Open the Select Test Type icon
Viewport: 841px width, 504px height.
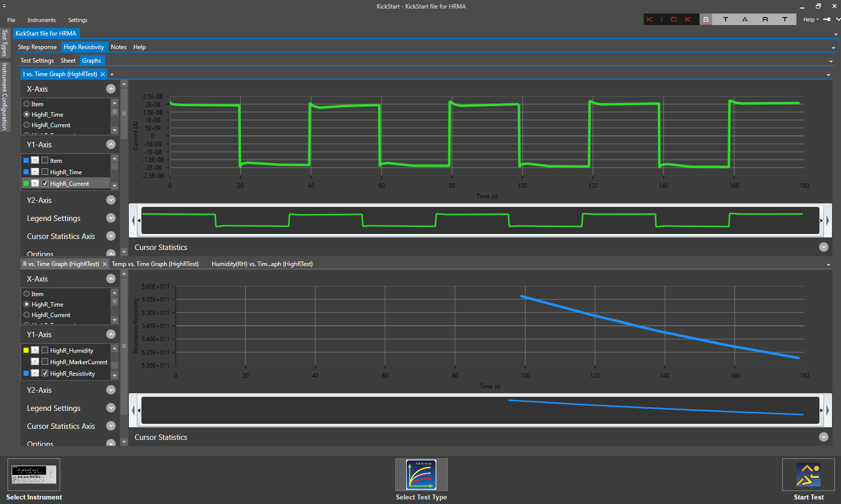[x=421, y=474]
